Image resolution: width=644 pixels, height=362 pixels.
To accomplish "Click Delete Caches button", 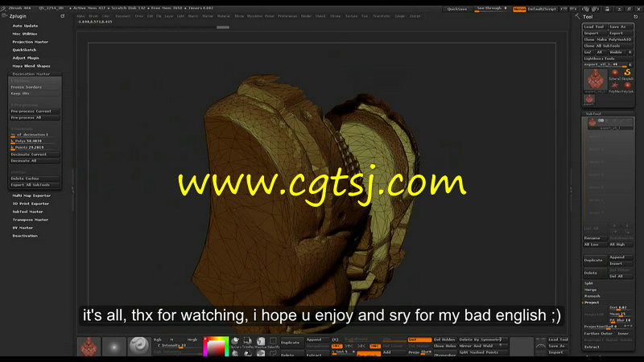I will tap(35, 179).
